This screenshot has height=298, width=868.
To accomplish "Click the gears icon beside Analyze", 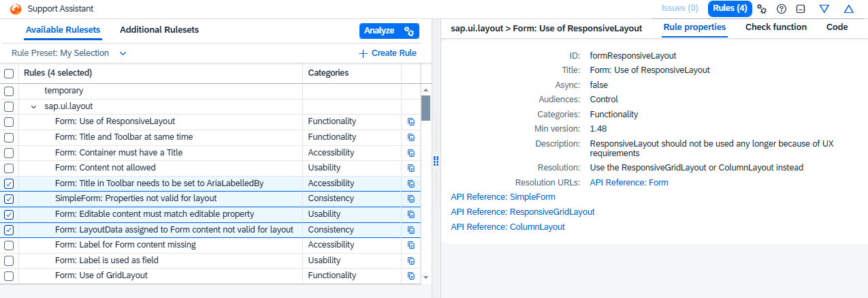I will 409,31.
